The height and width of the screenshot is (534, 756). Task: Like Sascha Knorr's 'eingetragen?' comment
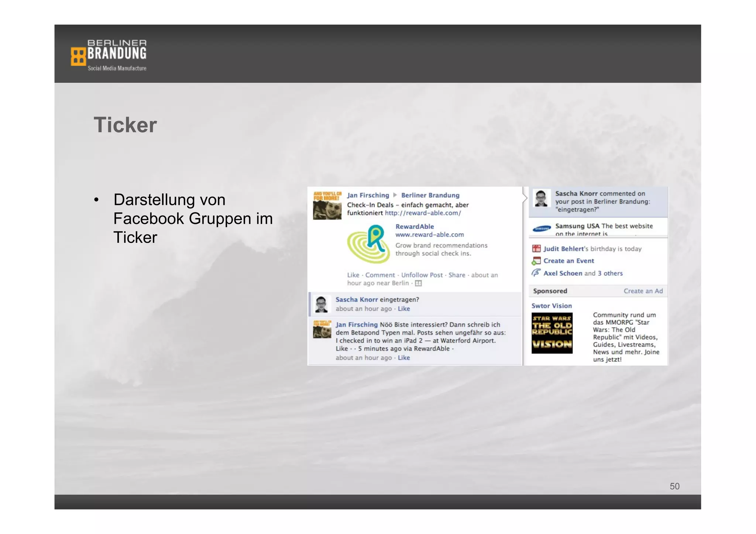click(404, 309)
